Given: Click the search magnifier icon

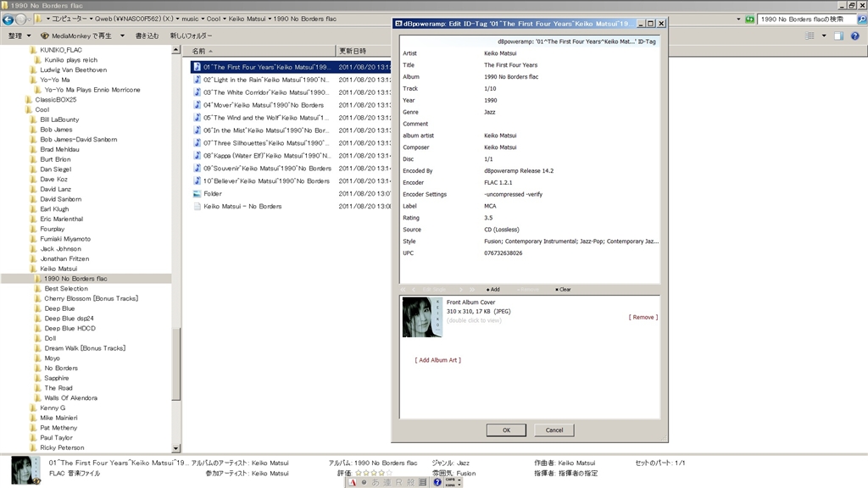Looking at the screenshot, I should coord(862,19).
